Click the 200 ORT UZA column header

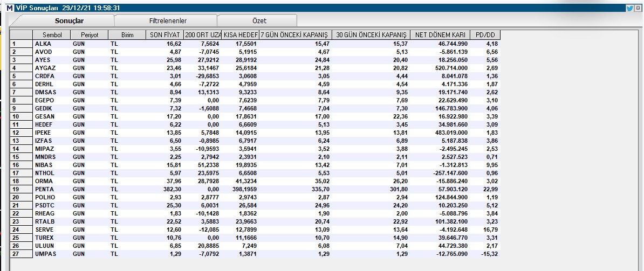203,35
